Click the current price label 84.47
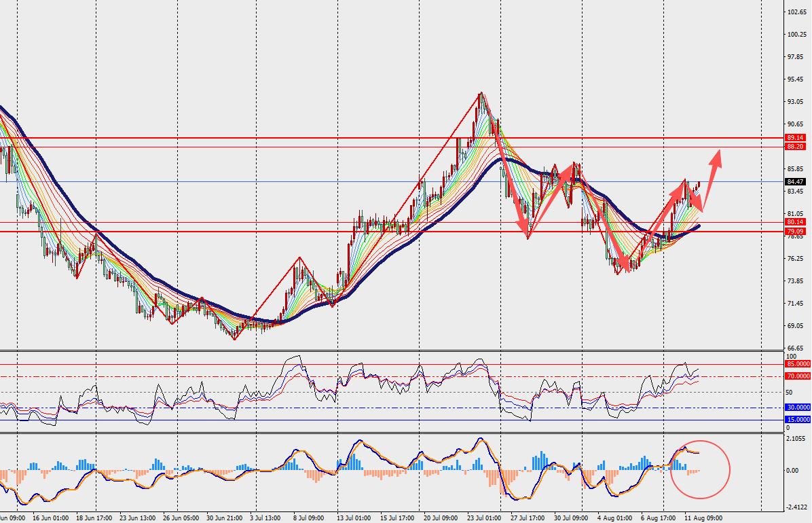 pyautogui.click(x=795, y=182)
